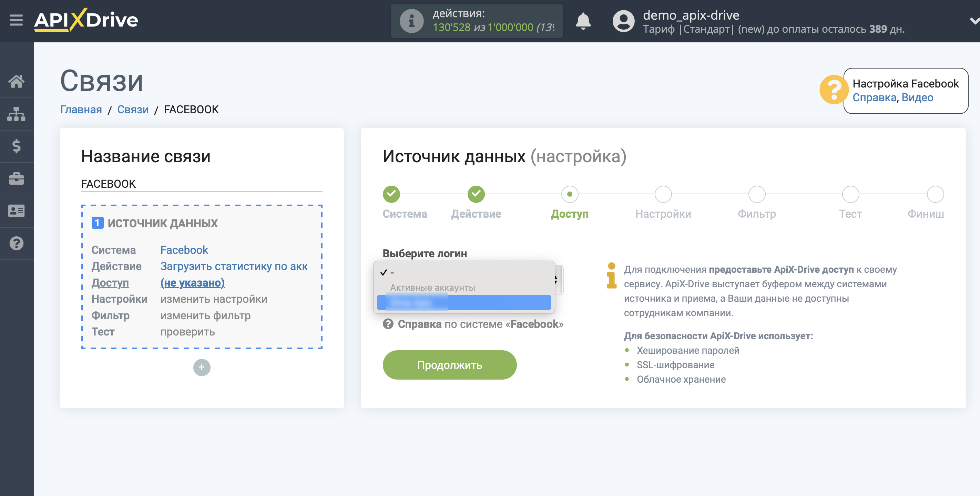980x496 pixels.
Task: Go to the Home sidebar icon
Action: point(16,81)
